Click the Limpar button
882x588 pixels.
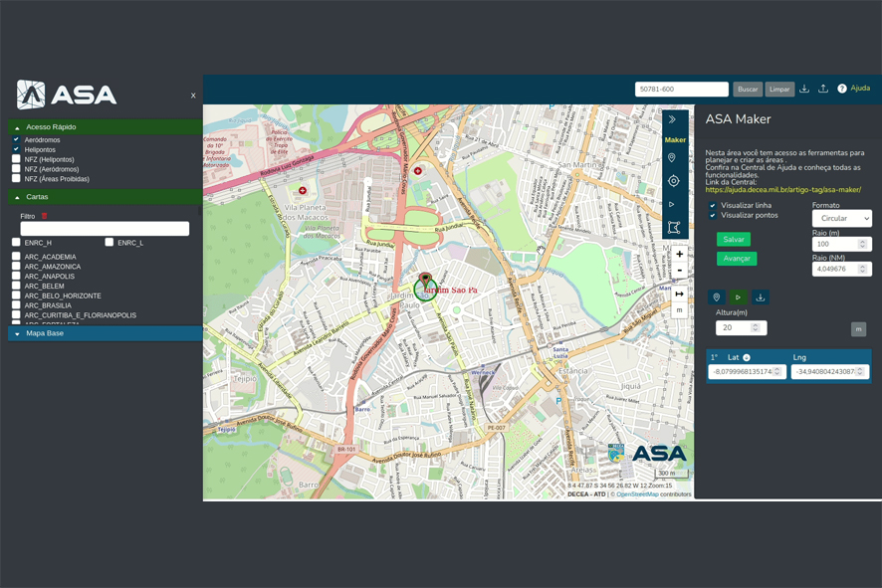tap(779, 90)
